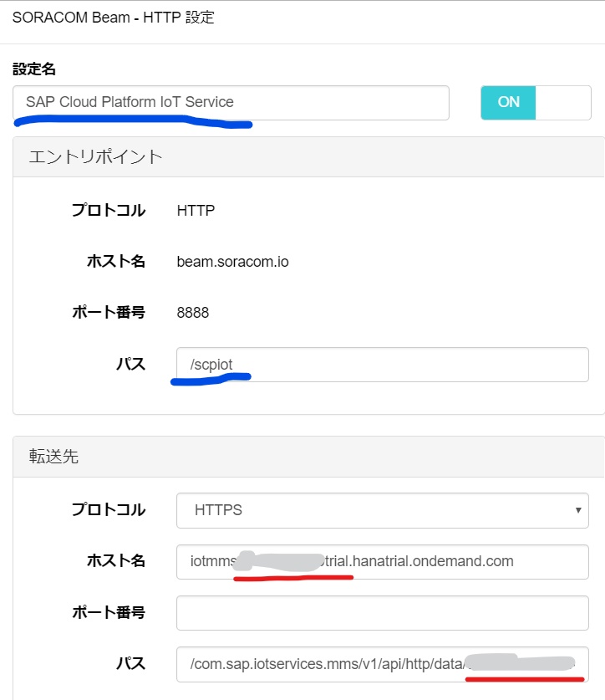Edit the 設定名 field containing SAP Cloud Platform IoT Service

[x=231, y=103]
